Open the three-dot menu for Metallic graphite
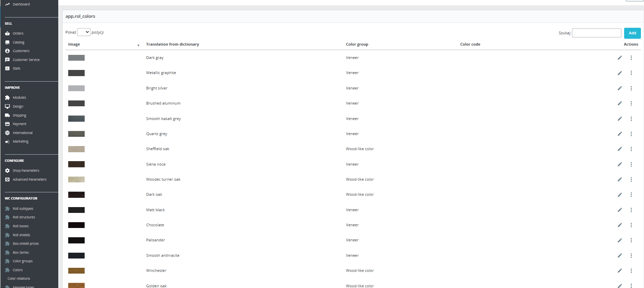The width and height of the screenshot is (644, 288). [x=631, y=73]
